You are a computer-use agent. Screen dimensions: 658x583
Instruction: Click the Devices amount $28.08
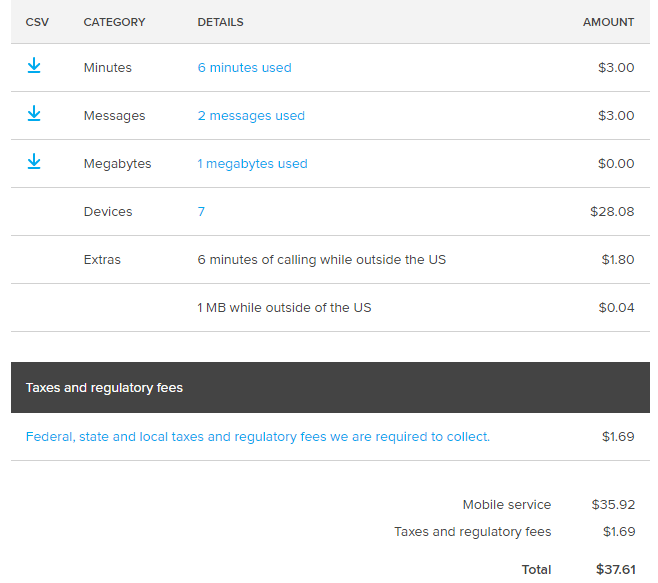[612, 212]
